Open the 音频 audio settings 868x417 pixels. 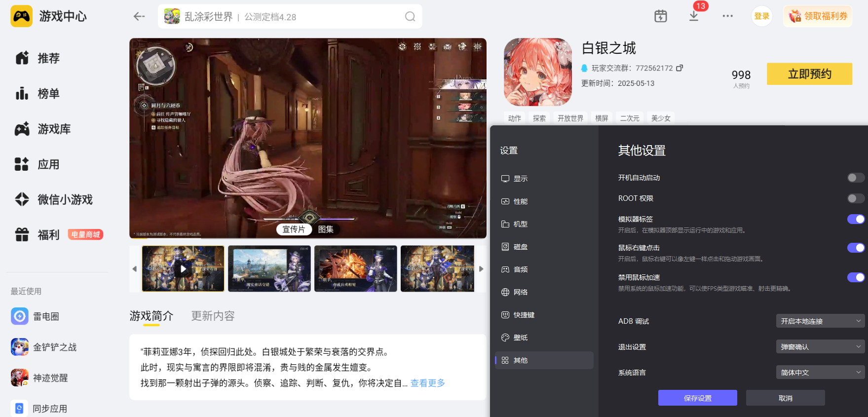tap(544, 269)
